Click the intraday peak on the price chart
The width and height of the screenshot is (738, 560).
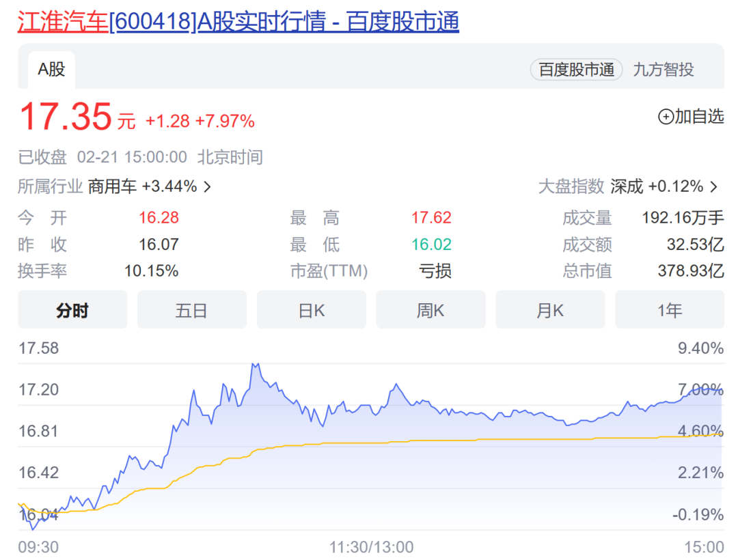255,365
